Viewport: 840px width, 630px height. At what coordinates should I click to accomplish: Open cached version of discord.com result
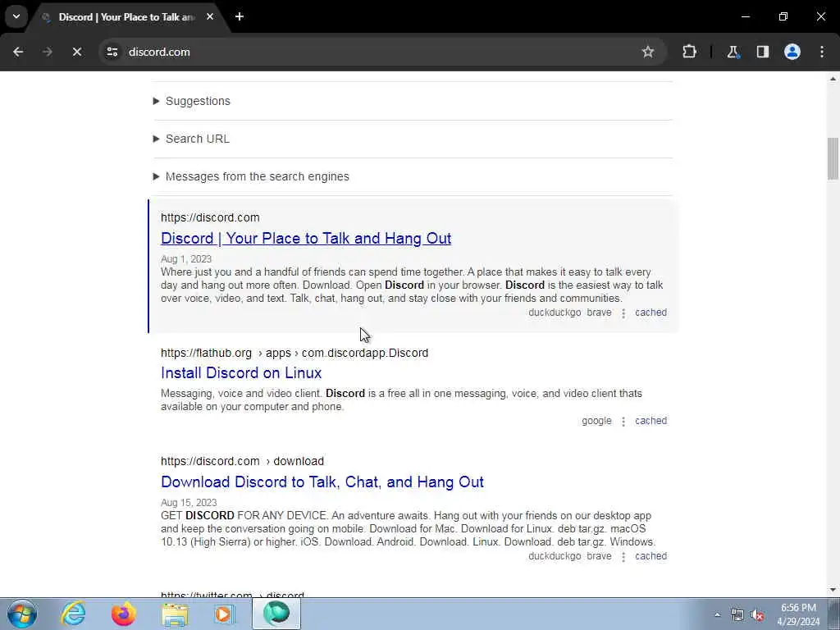(x=651, y=313)
